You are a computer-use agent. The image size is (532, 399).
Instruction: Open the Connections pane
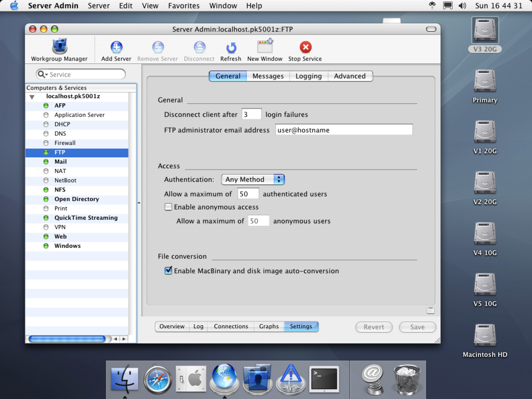[x=231, y=327]
